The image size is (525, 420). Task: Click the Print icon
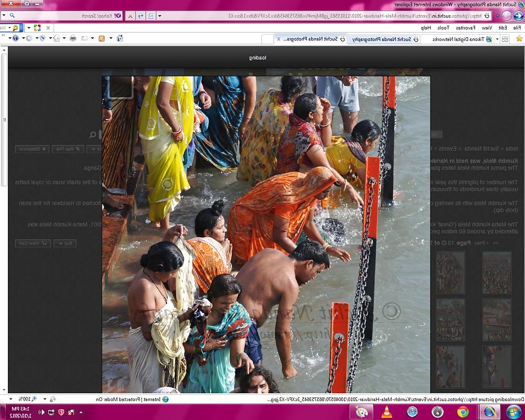(x=73, y=38)
